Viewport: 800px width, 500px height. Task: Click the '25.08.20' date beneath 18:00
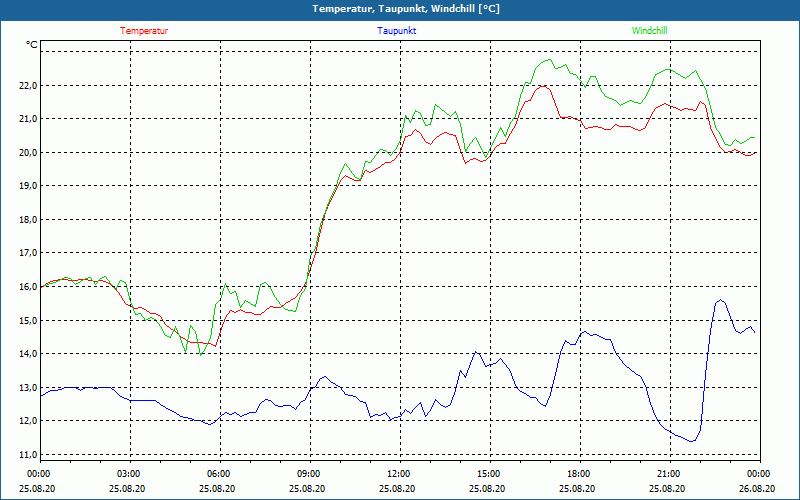coord(578,488)
